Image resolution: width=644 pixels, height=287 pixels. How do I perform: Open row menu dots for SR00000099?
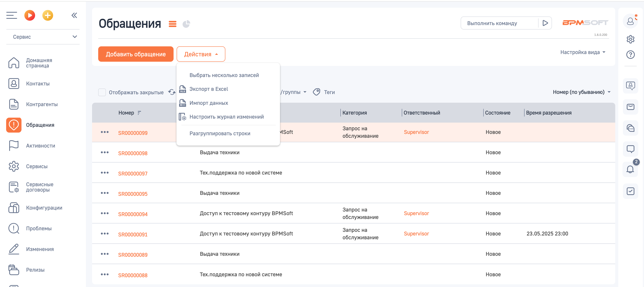click(105, 132)
